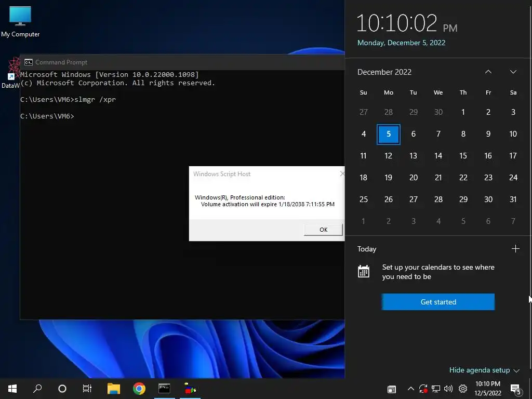532x399 pixels.
Task: Click Monday, December 5, 2022 date link
Action: (x=402, y=43)
